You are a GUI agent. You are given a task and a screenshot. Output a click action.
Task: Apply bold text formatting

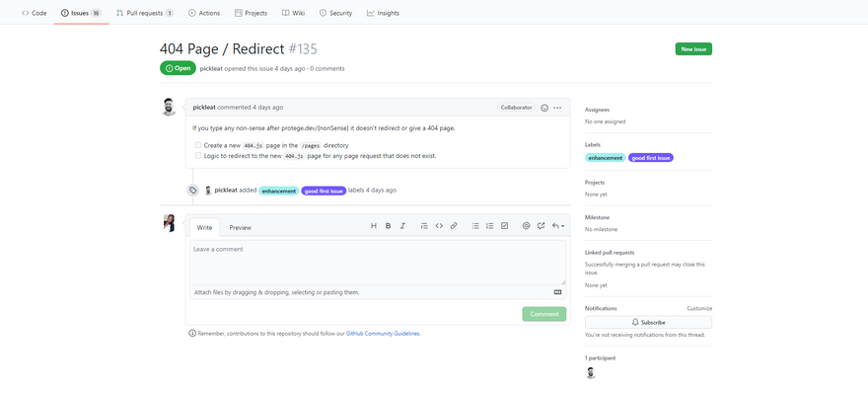[389, 226]
